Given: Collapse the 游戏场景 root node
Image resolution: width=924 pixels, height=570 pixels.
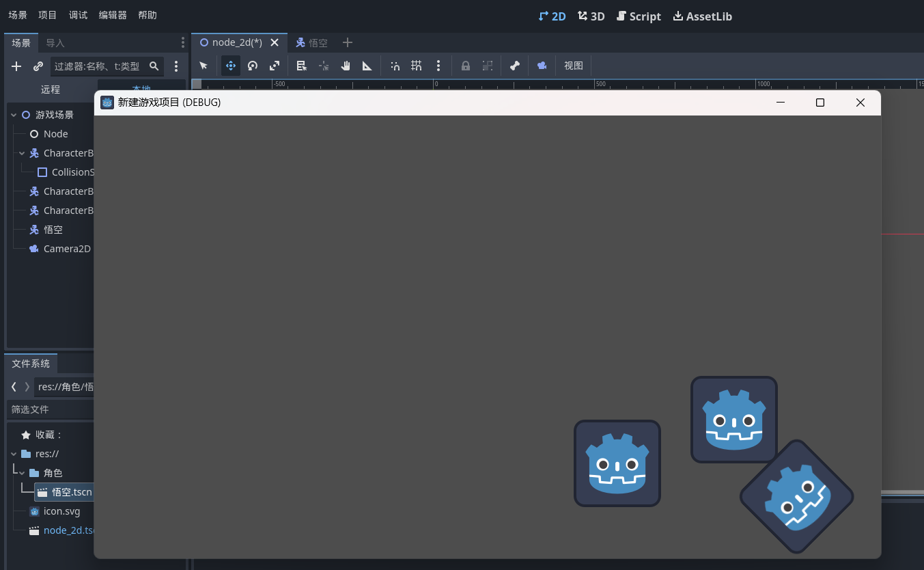Looking at the screenshot, I should coord(14,115).
